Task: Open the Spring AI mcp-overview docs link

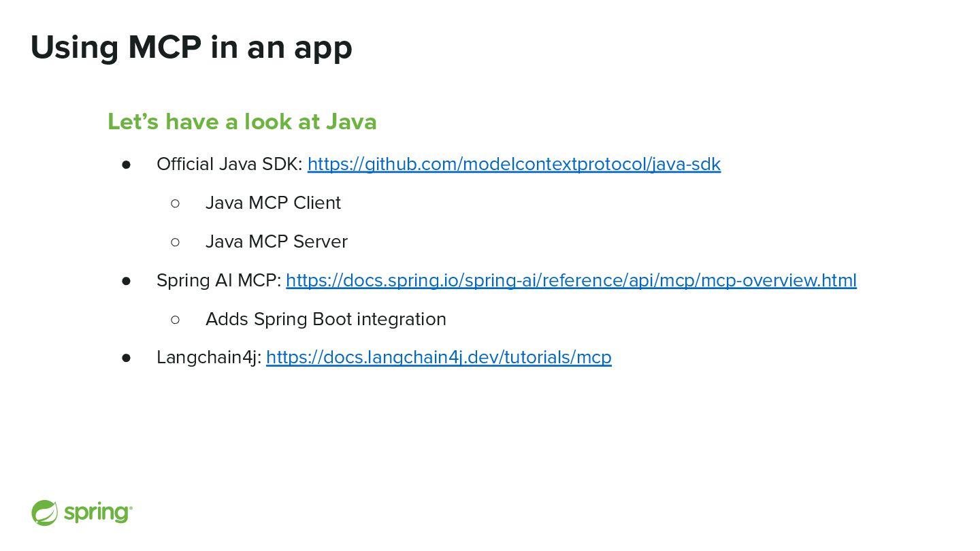Action: tap(571, 280)
